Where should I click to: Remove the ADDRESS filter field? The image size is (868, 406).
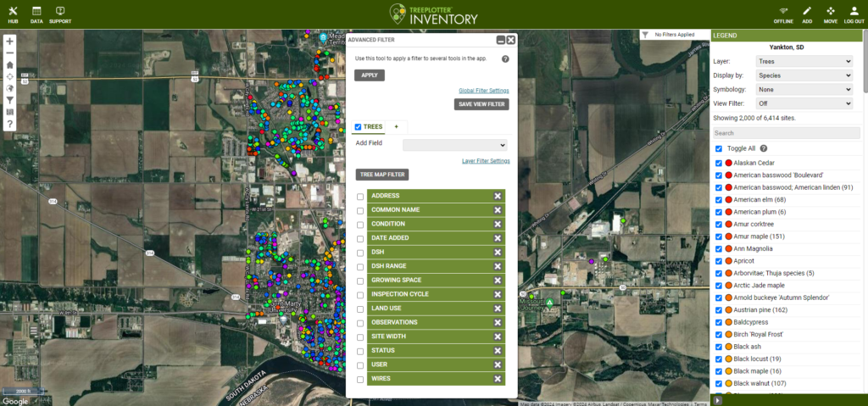coord(498,196)
